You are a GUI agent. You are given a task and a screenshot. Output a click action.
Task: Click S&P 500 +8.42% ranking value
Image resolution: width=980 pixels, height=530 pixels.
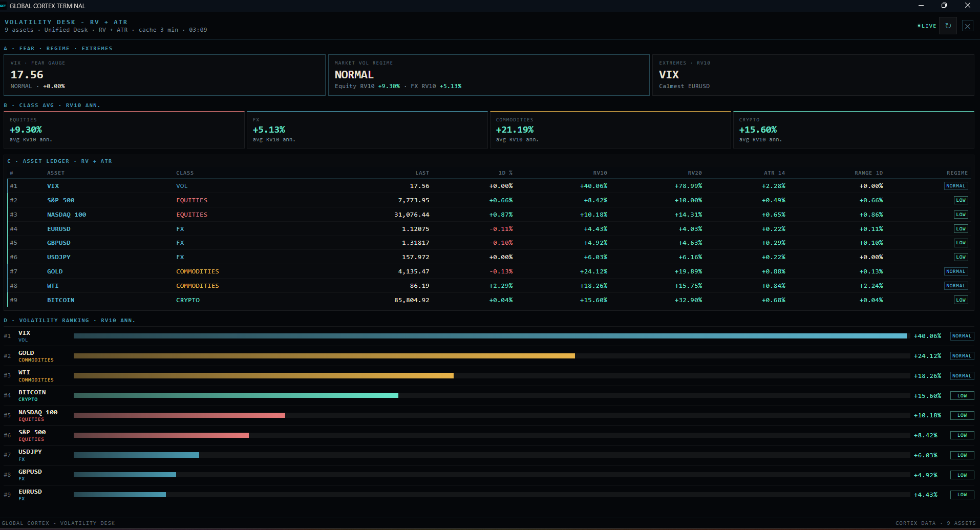point(926,435)
